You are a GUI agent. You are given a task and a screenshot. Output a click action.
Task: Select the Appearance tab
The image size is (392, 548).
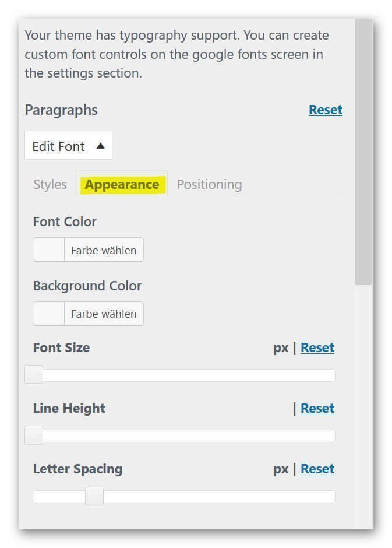122,184
